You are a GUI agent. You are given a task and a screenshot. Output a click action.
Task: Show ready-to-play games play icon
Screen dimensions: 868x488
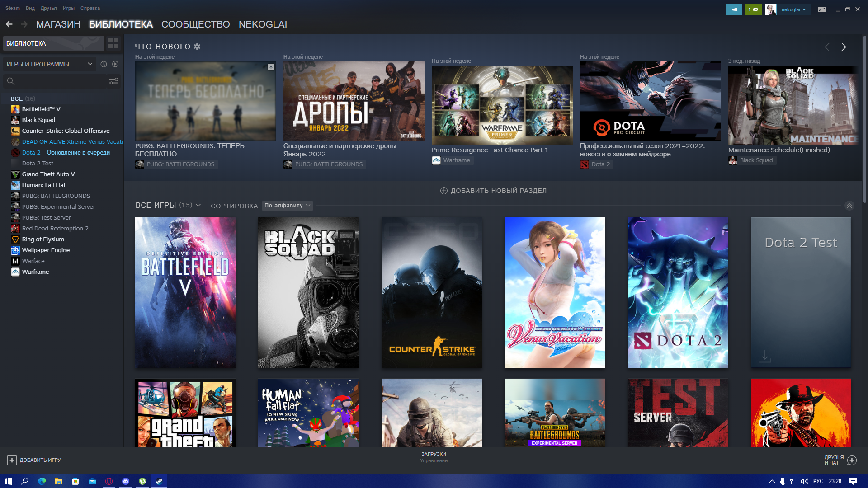(x=115, y=64)
